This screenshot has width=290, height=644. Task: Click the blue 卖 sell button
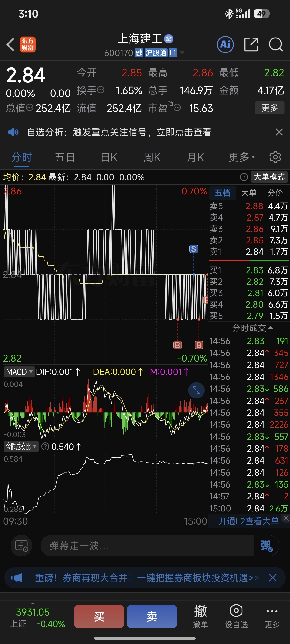point(152,616)
